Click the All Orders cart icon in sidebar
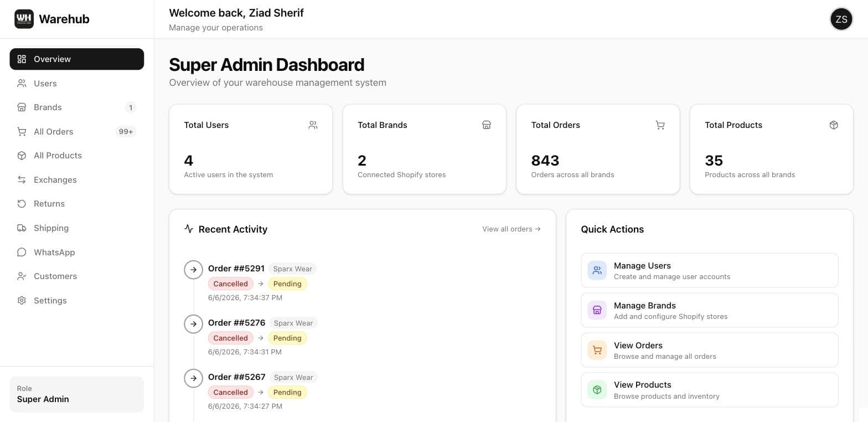868x422 pixels. pos(22,131)
